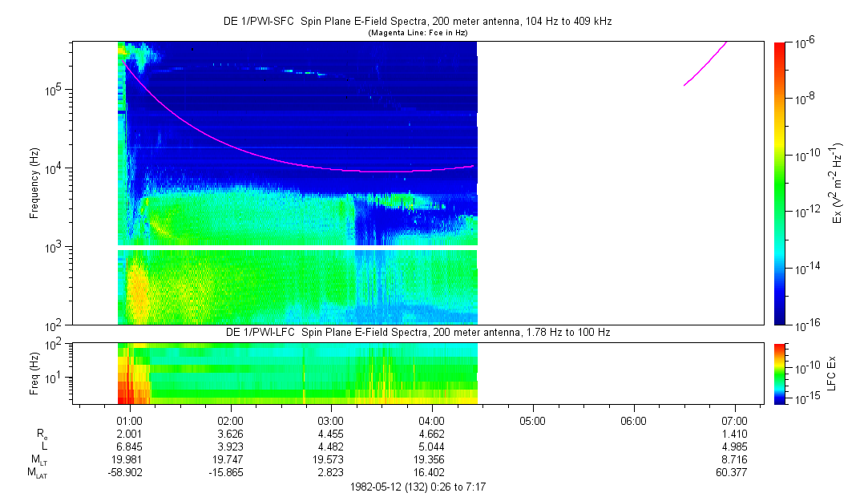Click the L value 5.044

(432, 446)
